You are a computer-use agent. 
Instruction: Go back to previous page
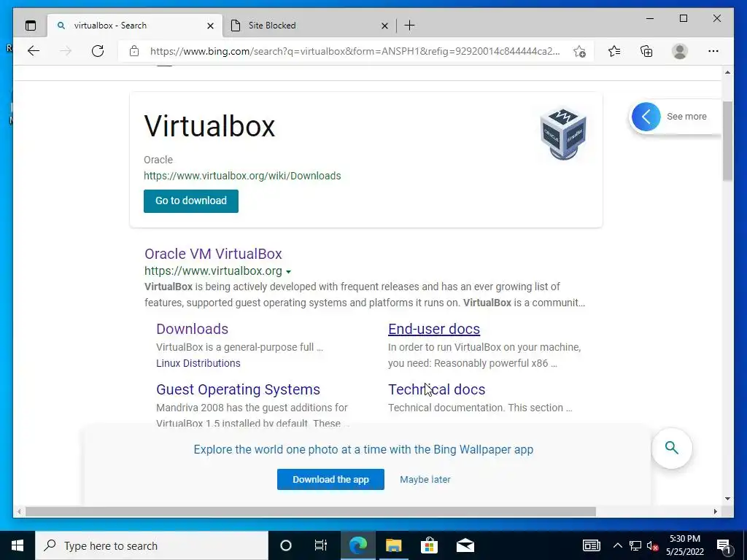34,51
